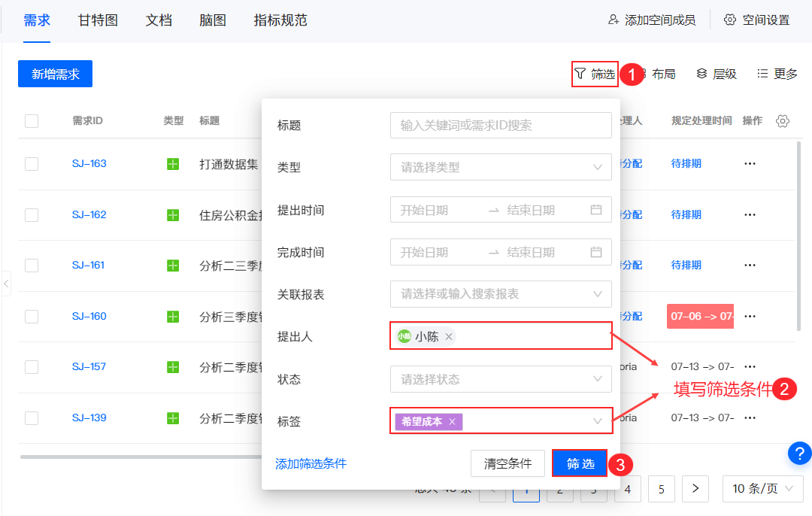Click 结束日期 in 完成时间 field
This screenshot has height=516, width=812.
coord(531,252)
